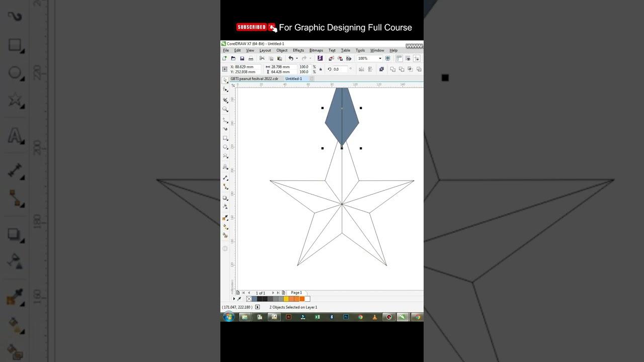Click the No color X swatch
Image resolution: width=644 pixels, height=362 pixels.
pos(249,299)
